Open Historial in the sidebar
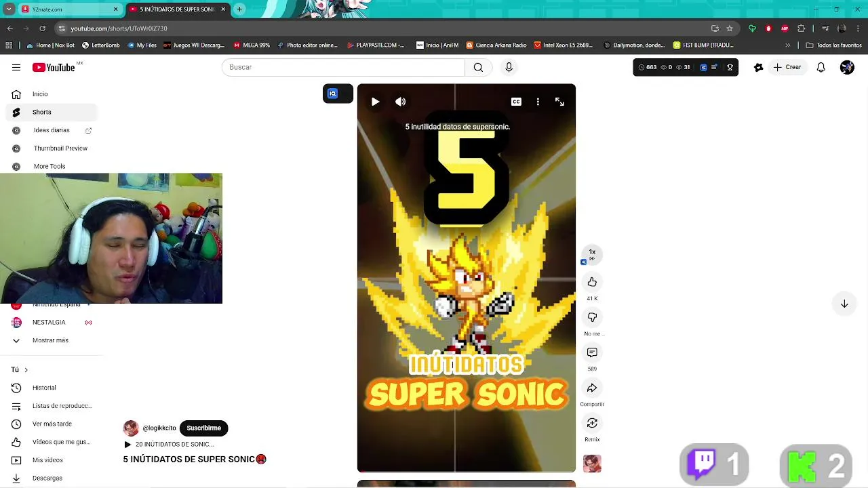 tap(52, 388)
